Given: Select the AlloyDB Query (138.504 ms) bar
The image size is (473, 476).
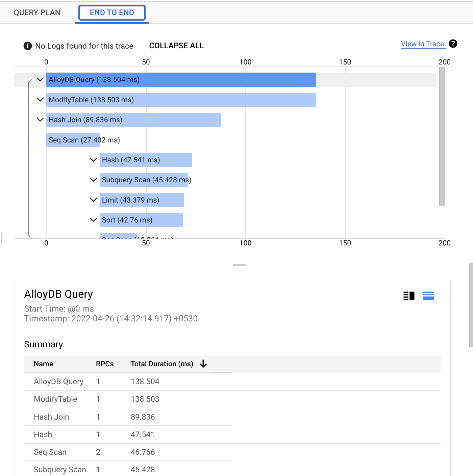Looking at the screenshot, I should (x=181, y=80).
